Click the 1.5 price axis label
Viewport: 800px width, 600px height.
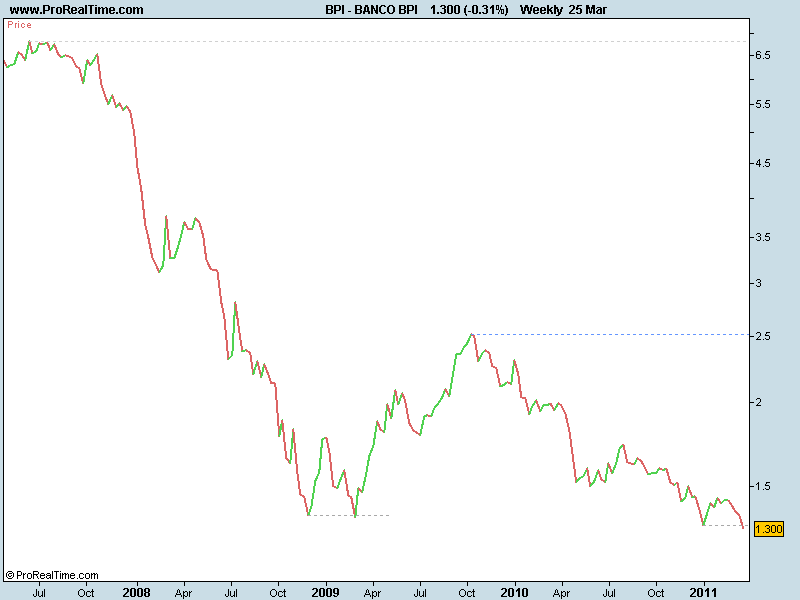[763, 486]
